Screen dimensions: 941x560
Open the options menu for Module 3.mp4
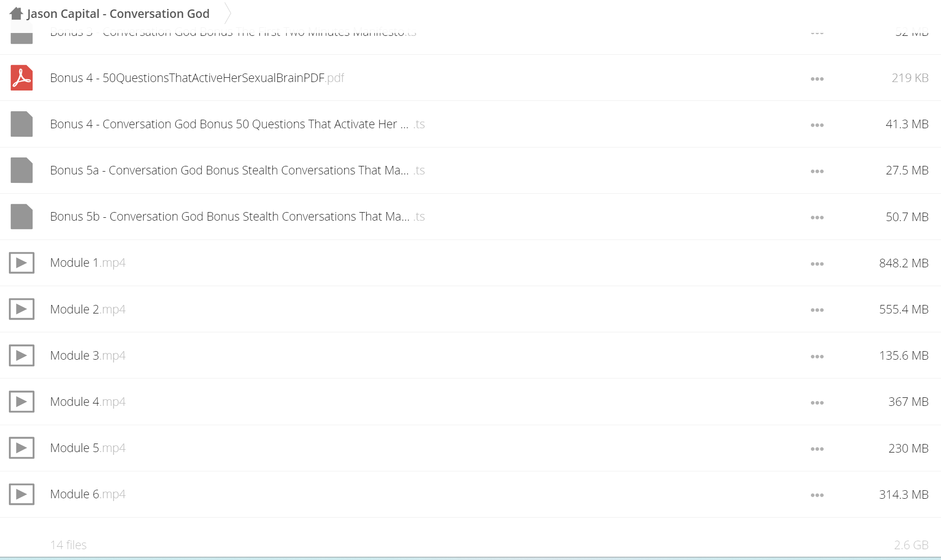(x=817, y=356)
